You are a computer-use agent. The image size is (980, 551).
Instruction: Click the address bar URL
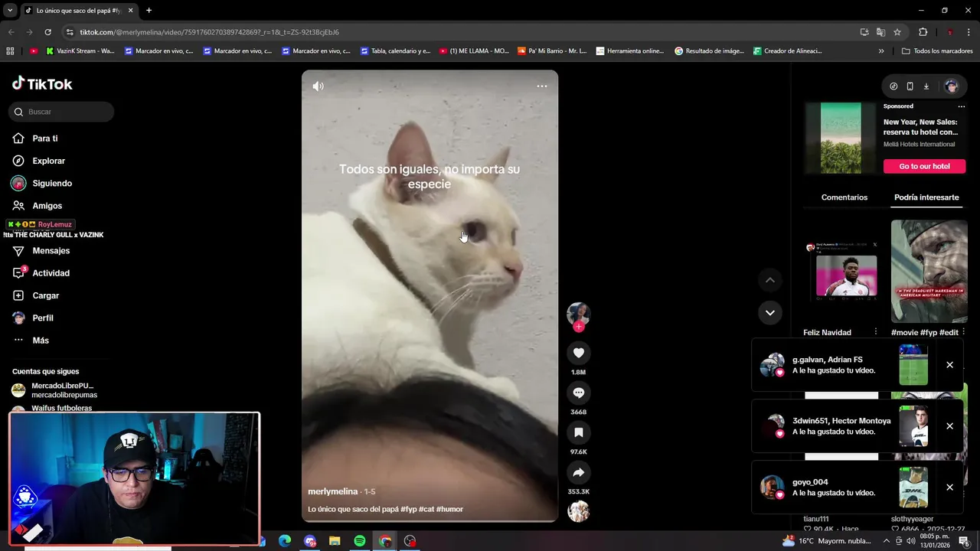pos(210,32)
